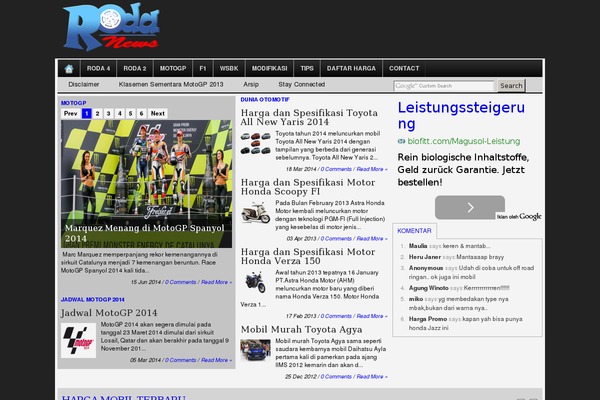Focus the Google Custom Search field
This screenshot has height=400, width=600.
pyautogui.click(x=444, y=86)
